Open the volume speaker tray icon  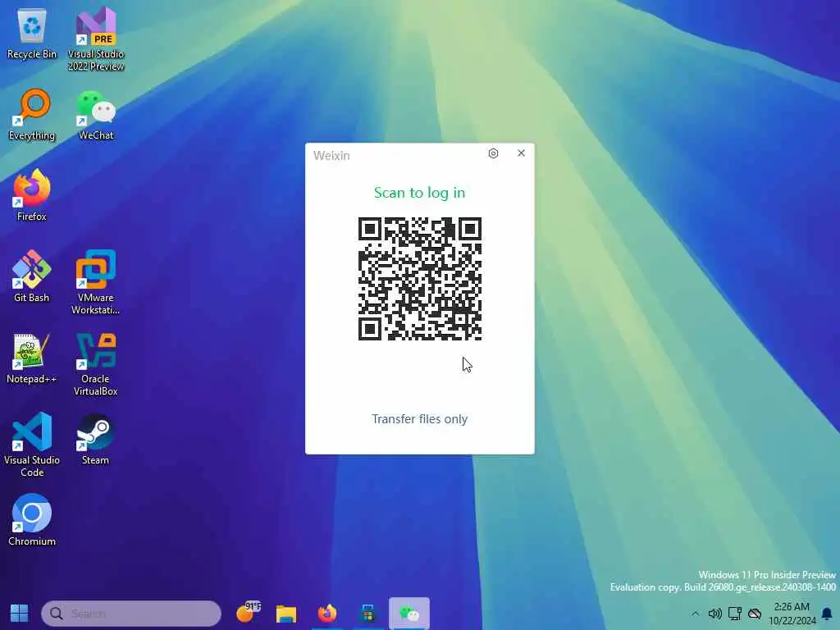point(714,614)
